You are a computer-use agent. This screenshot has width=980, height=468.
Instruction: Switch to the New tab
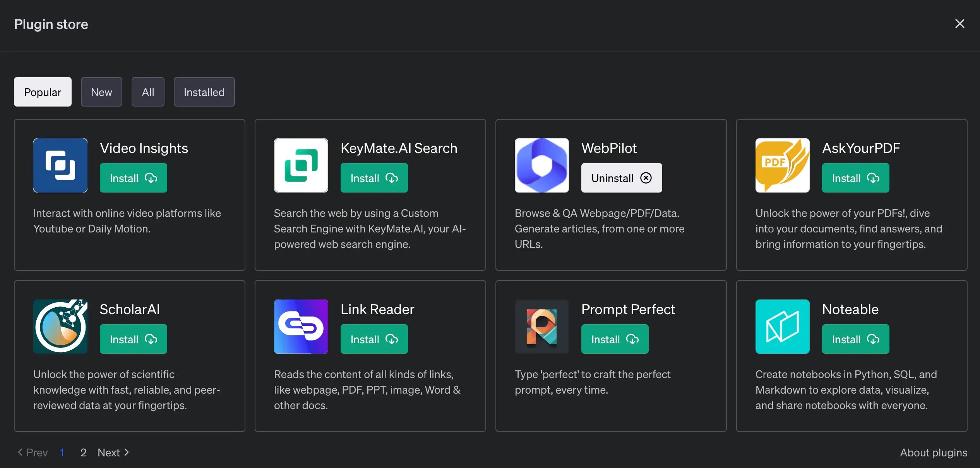(x=101, y=92)
